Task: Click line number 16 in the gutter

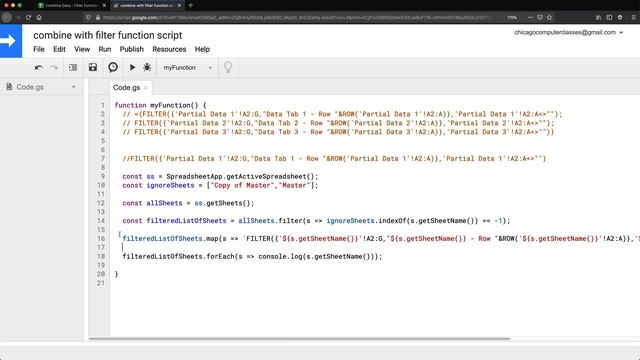Action: [x=101, y=239]
